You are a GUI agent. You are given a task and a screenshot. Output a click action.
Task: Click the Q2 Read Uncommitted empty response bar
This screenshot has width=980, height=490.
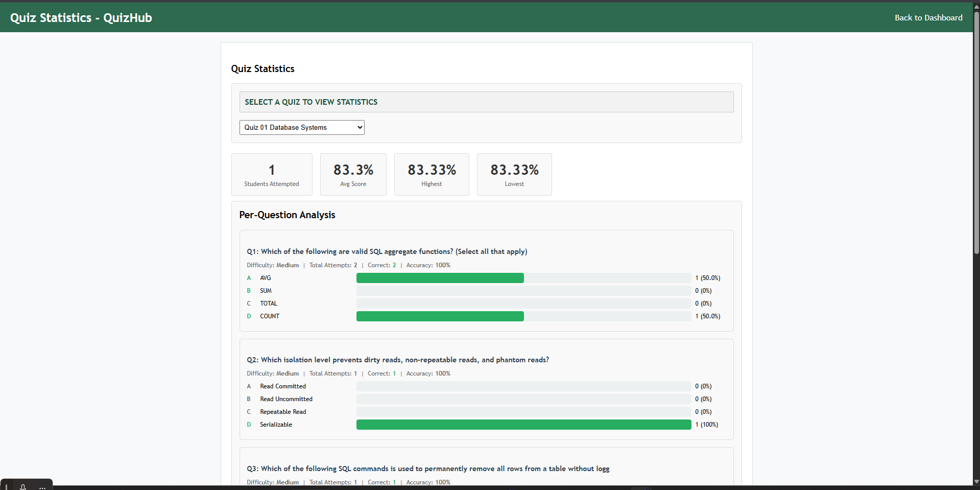click(523, 399)
